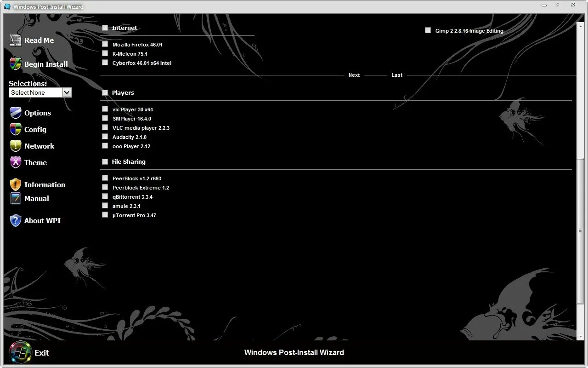Click the Audacity 2.1.0 label

(130, 137)
